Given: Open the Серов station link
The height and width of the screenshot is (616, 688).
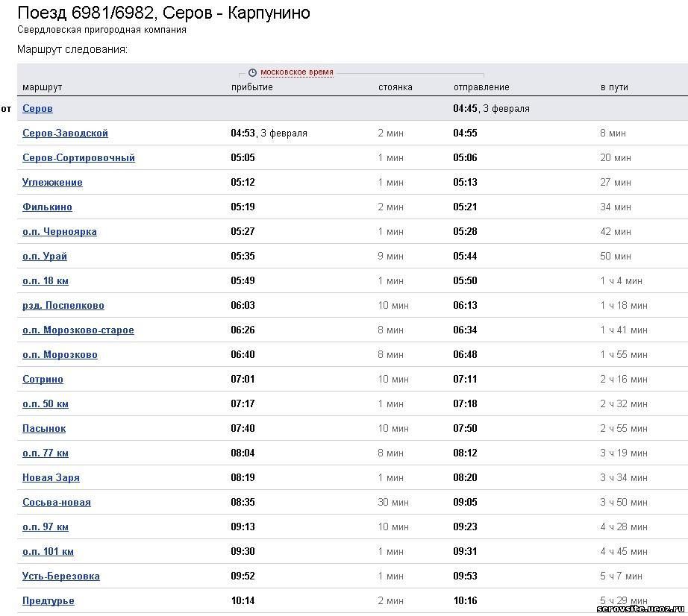Looking at the screenshot, I should (x=38, y=108).
